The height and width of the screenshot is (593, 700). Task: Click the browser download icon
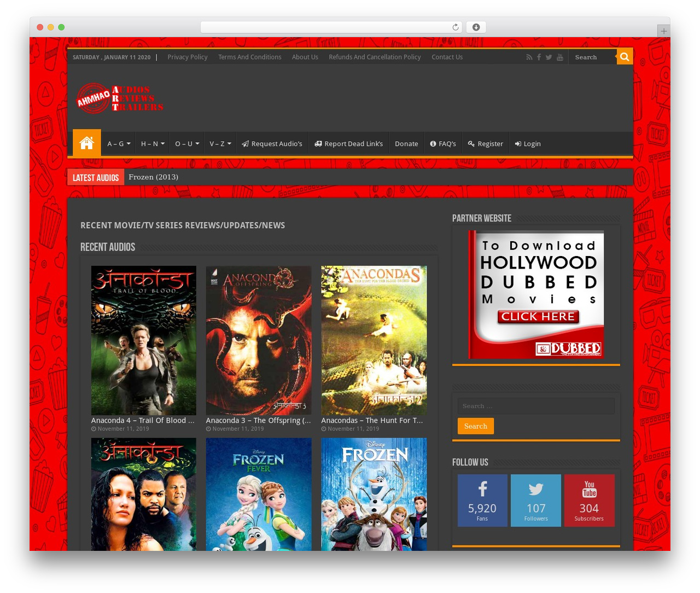click(476, 27)
